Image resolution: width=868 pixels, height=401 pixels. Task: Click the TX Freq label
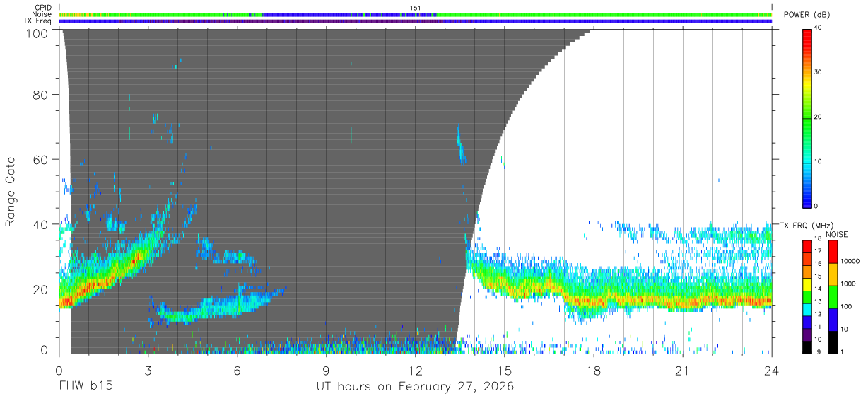[x=38, y=21]
